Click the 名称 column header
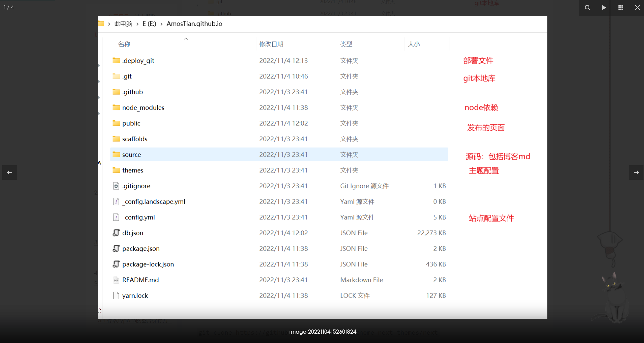Viewport: 644px width, 343px height. point(124,44)
